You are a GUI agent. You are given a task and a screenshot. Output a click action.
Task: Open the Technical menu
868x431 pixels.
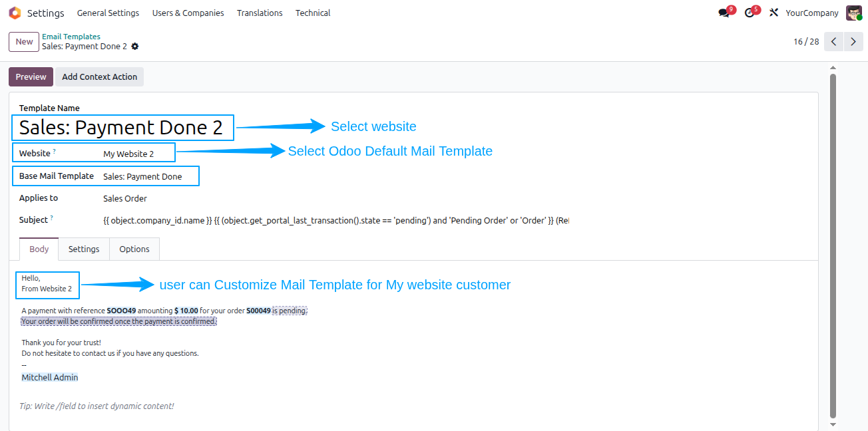coord(313,13)
